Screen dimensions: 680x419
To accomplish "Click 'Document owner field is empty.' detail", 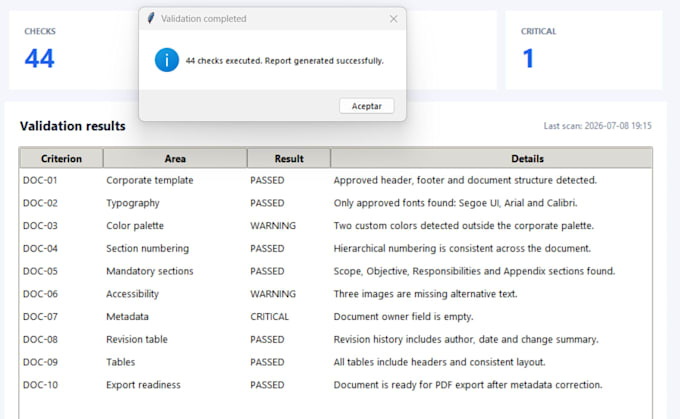I will 403,317.
